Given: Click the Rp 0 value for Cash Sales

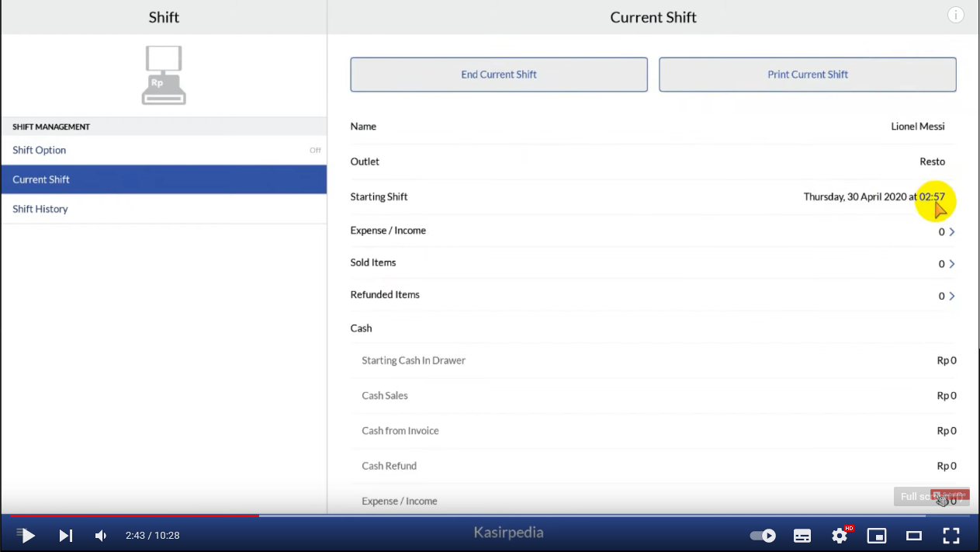Looking at the screenshot, I should (x=947, y=396).
